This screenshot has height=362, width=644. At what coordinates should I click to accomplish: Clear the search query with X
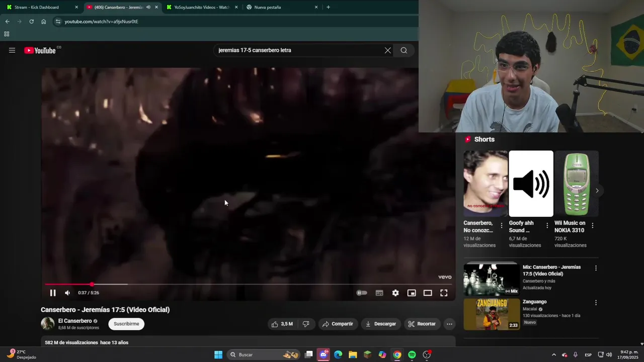[388, 50]
